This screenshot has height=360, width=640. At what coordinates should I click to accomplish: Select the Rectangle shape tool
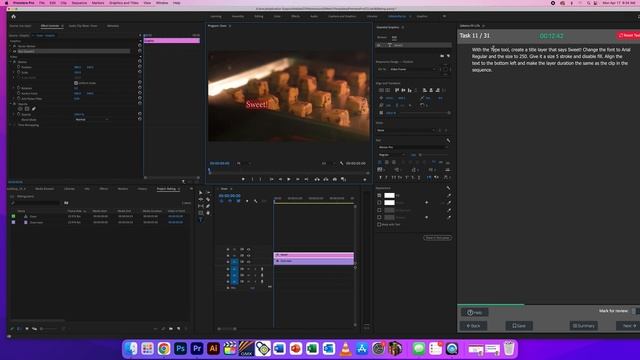pos(200,213)
